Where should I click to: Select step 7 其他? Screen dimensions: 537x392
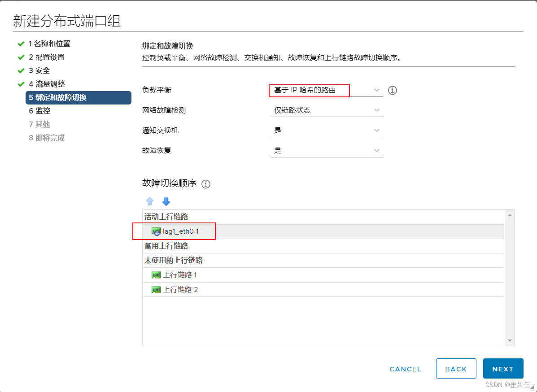[x=39, y=124]
